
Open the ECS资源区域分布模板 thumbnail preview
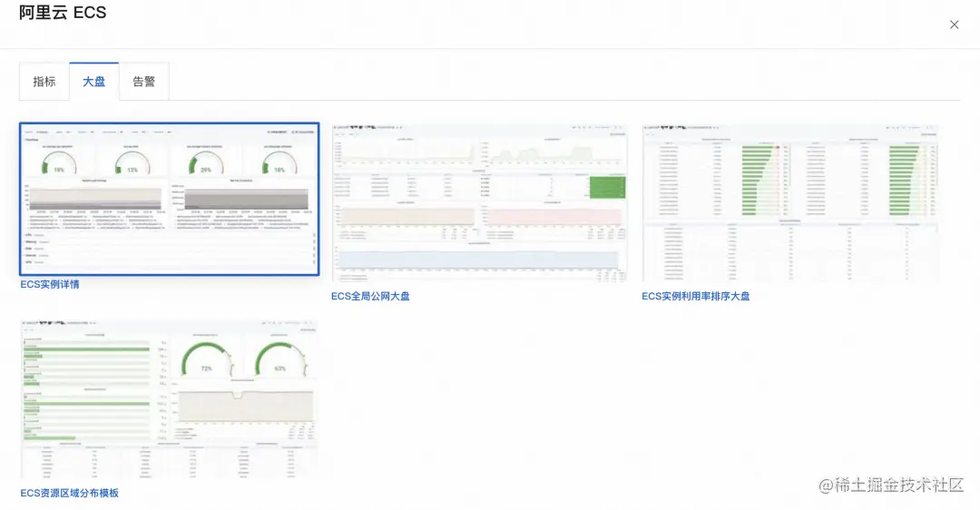pos(170,400)
